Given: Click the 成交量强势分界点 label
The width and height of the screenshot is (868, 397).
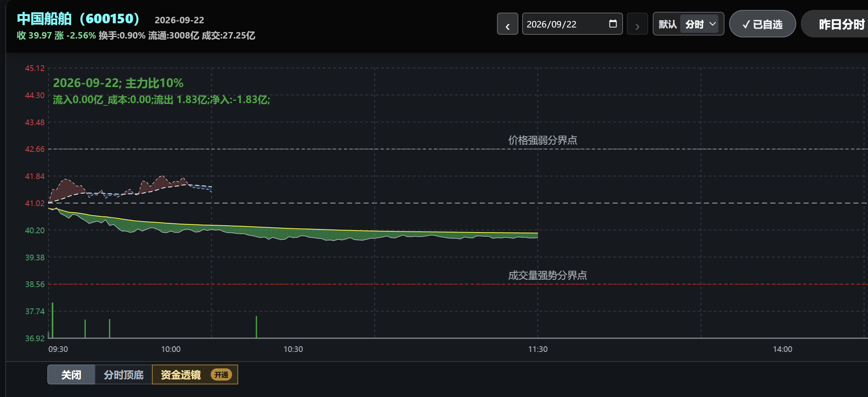Looking at the screenshot, I should (547, 275).
